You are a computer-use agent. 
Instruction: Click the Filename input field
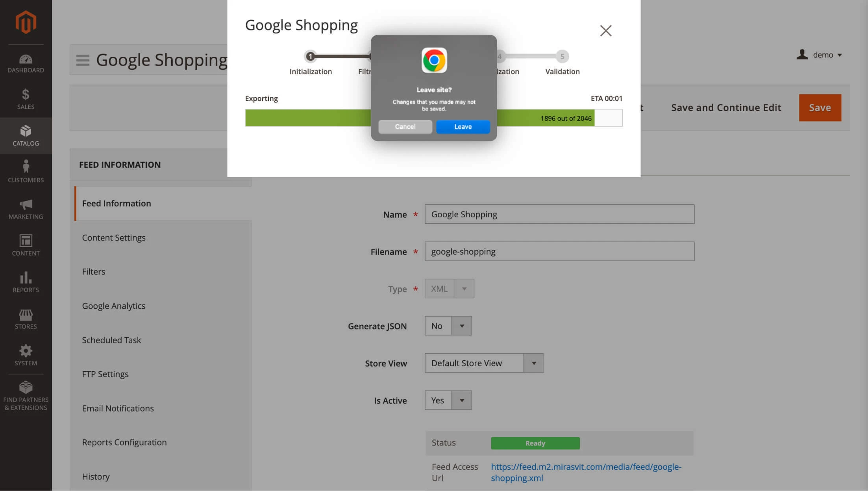click(559, 251)
